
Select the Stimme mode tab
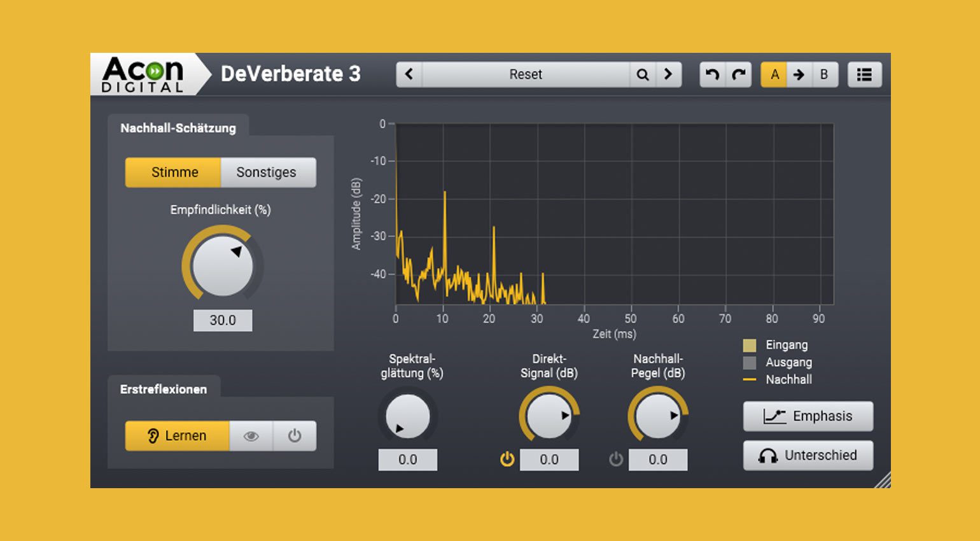point(173,172)
